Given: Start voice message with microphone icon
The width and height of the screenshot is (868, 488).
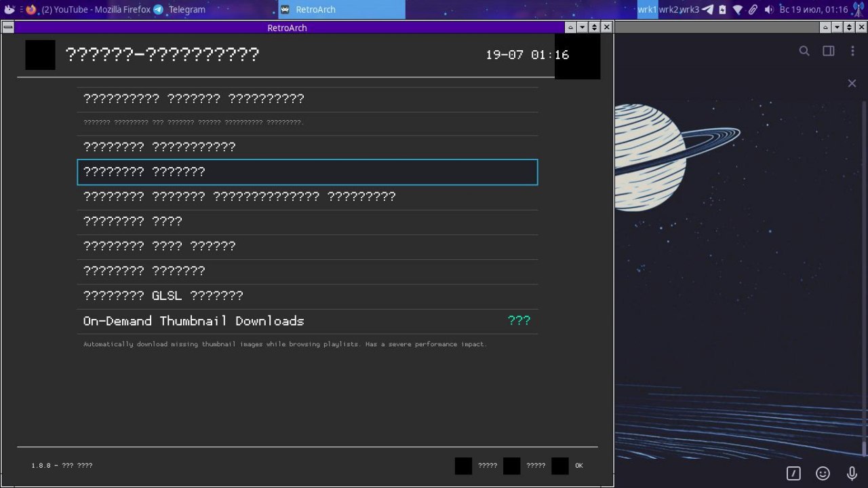Looking at the screenshot, I should (852, 474).
